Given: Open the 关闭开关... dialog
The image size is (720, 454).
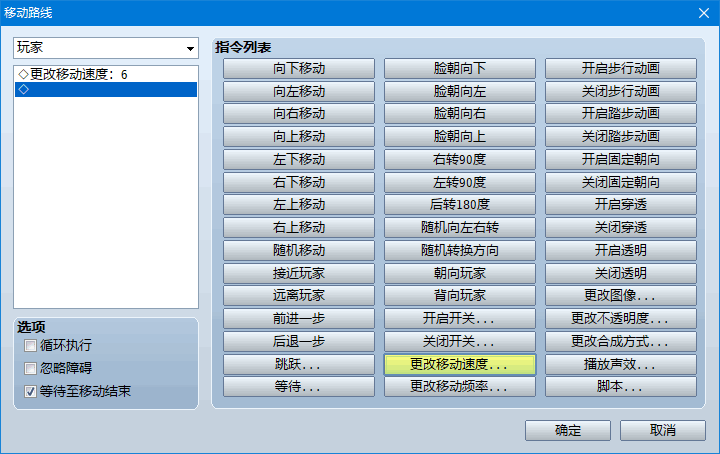Looking at the screenshot, I should 460,341.
